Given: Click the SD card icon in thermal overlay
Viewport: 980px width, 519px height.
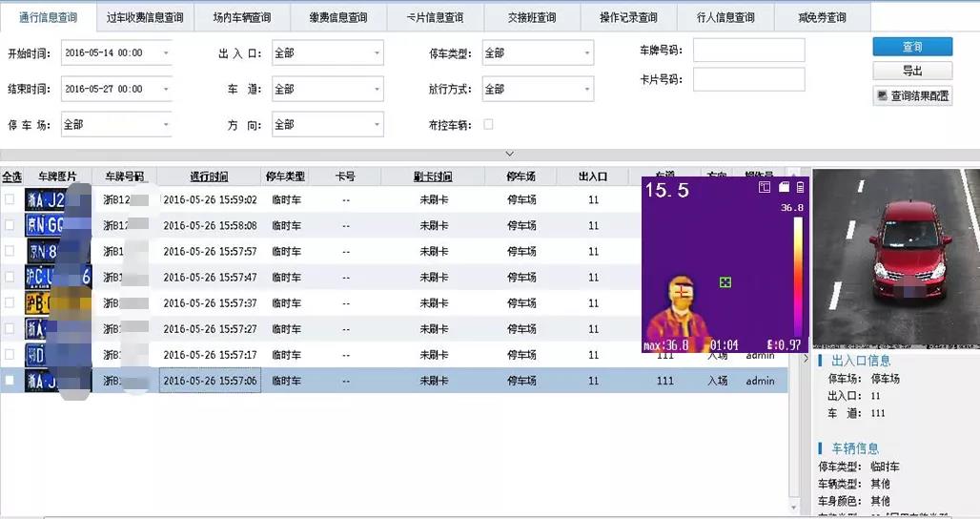Looking at the screenshot, I should tap(784, 187).
